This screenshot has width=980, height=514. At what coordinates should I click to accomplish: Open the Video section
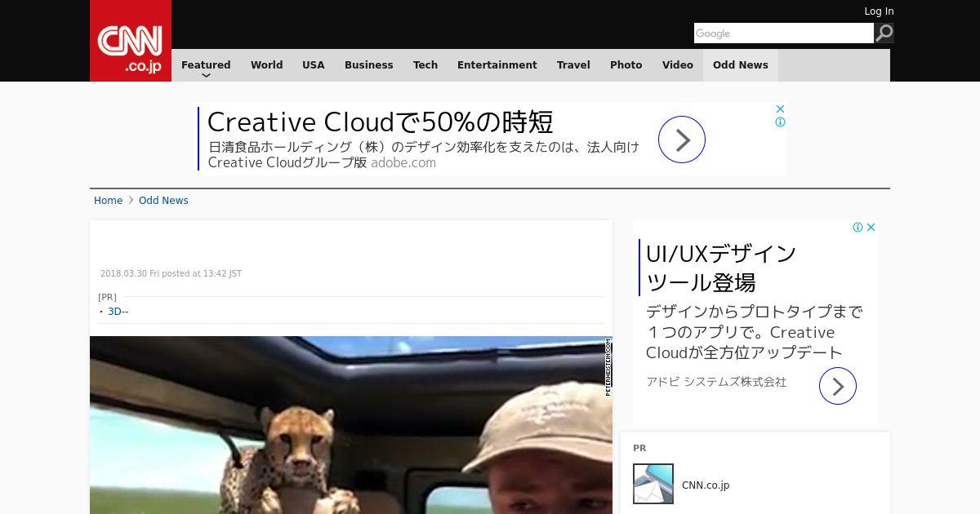tap(678, 65)
